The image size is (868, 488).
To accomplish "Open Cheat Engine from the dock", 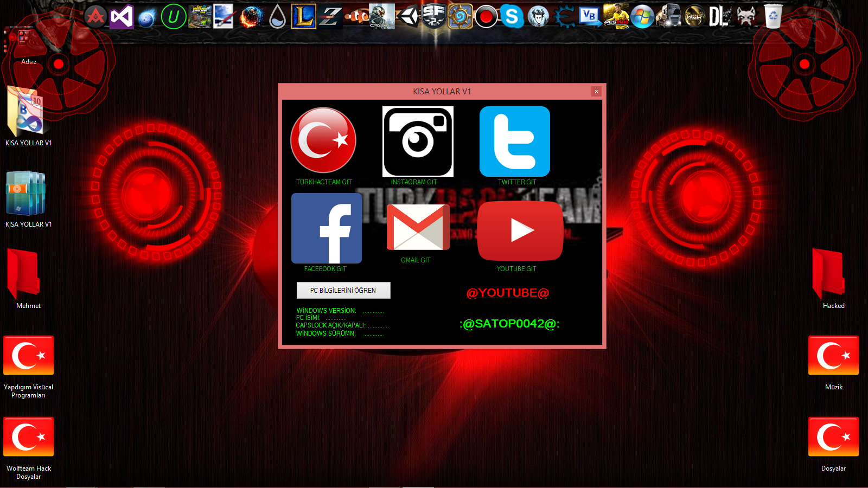I will click(x=564, y=17).
